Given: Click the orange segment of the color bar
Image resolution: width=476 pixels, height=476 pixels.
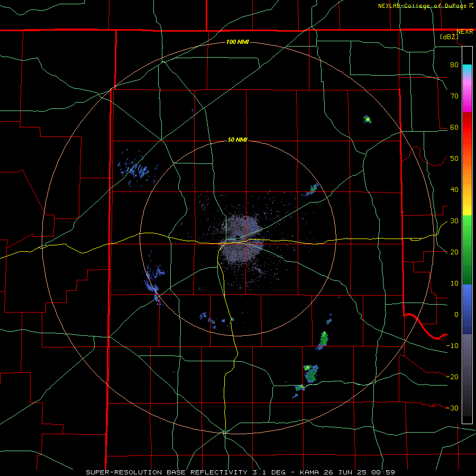Looking at the screenshot, I should pos(467,170).
